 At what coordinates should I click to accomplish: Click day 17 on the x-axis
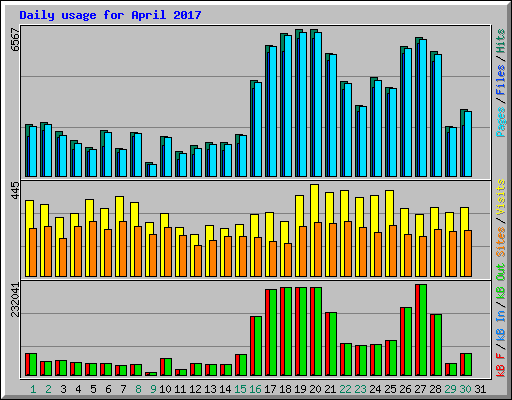pyautogui.click(x=270, y=389)
